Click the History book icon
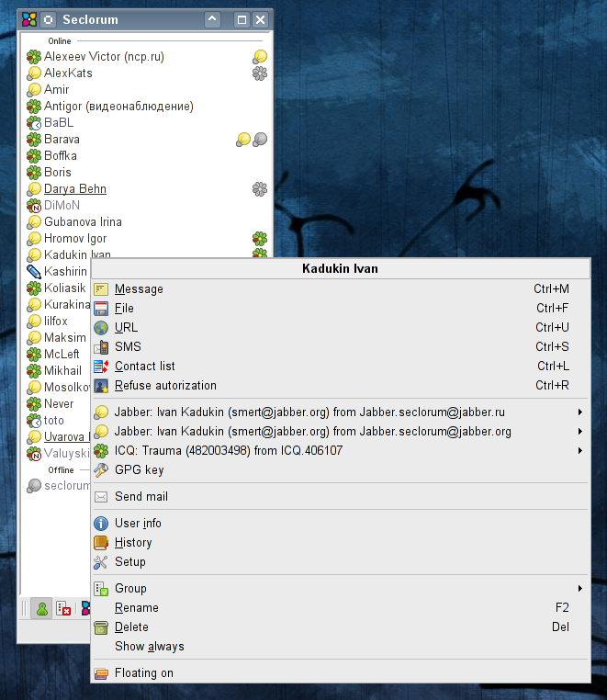 click(101, 542)
